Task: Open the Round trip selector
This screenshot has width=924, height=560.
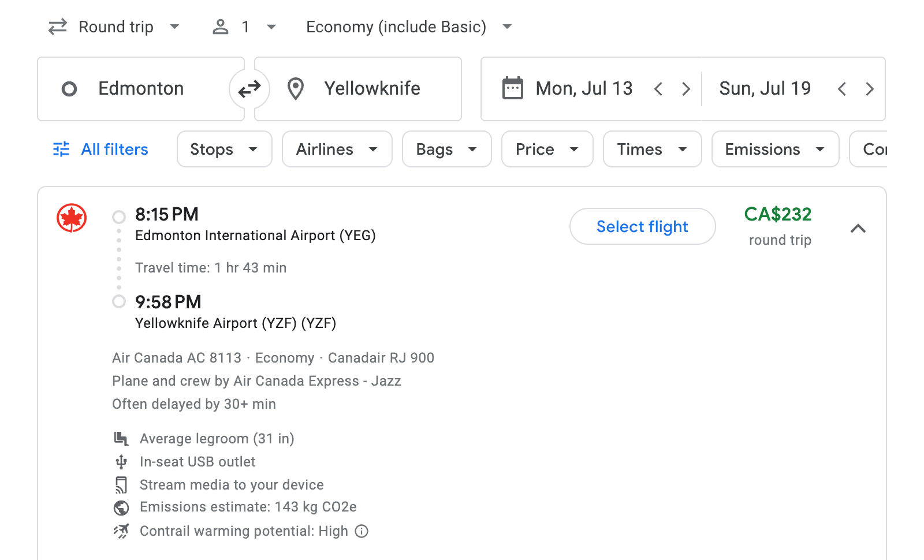Action: [115, 27]
